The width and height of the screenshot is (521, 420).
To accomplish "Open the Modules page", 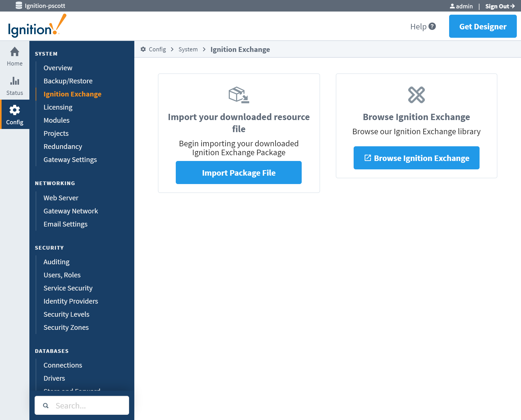I will (x=56, y=120).
